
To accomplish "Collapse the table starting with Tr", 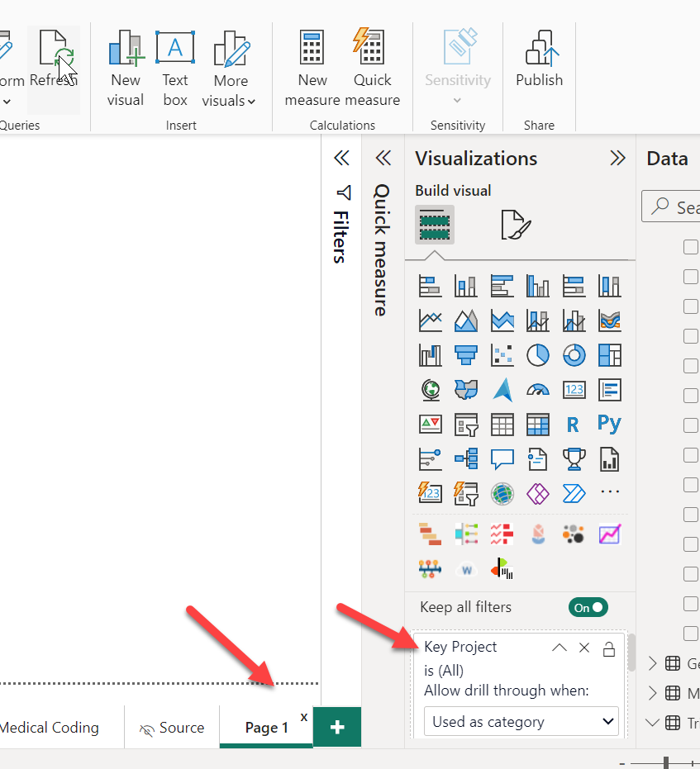I will point(652,723).
